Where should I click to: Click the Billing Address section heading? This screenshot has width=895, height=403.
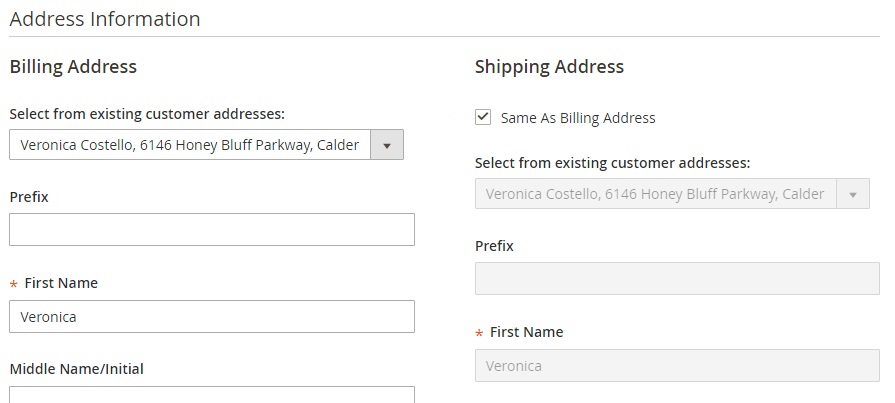73,67
